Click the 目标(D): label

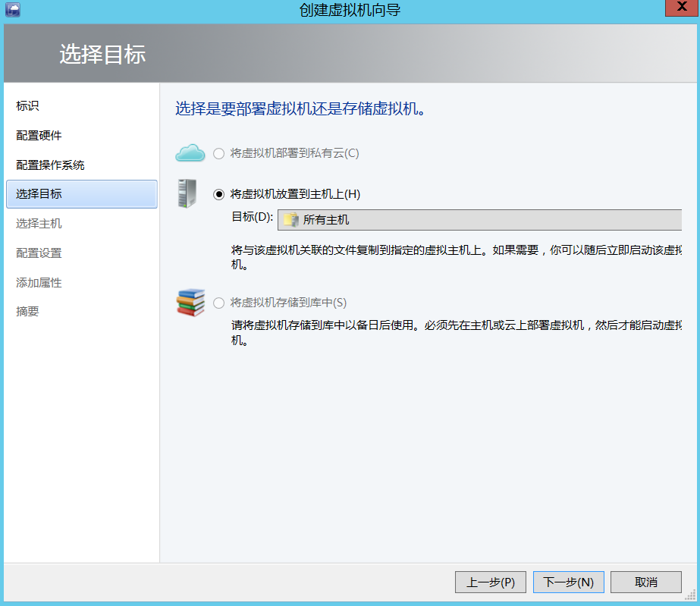point(253,217)
